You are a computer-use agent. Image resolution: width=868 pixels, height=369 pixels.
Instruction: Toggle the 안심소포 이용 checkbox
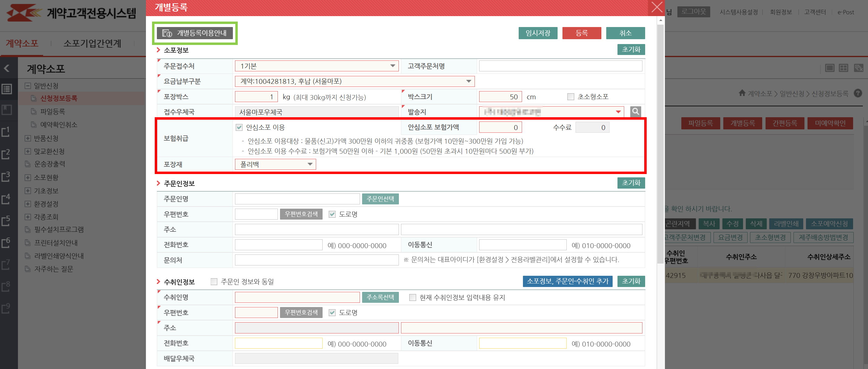pyautogui.click(x=239, y=127)
